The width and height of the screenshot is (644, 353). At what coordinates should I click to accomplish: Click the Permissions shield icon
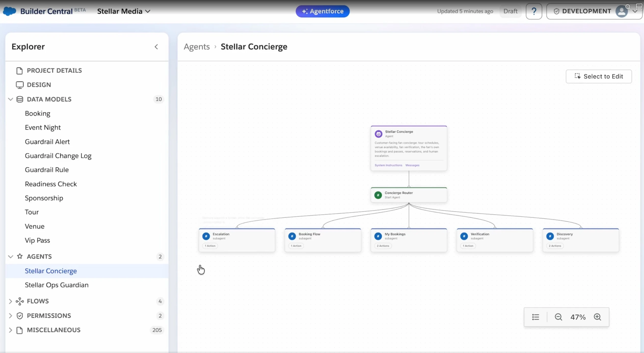point(20,316)
